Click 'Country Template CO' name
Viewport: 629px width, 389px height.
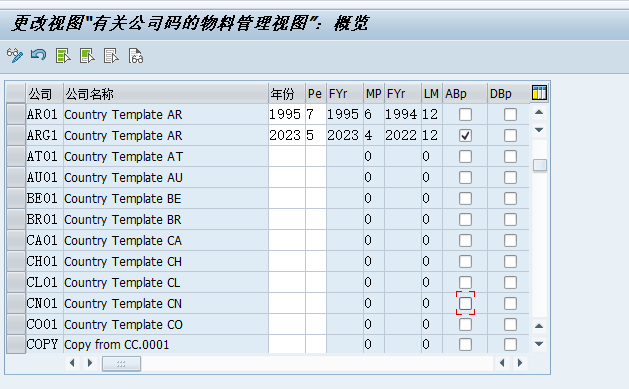click(x=123, y=324)
